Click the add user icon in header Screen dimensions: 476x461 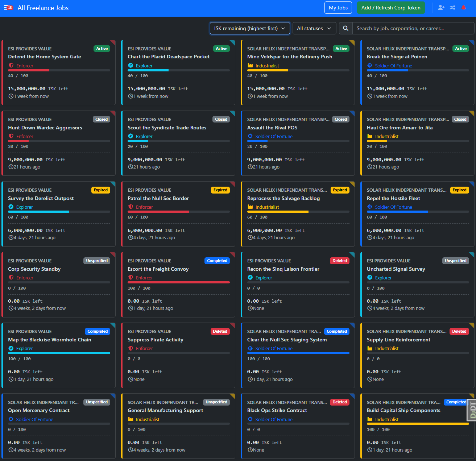coord(441,8)
